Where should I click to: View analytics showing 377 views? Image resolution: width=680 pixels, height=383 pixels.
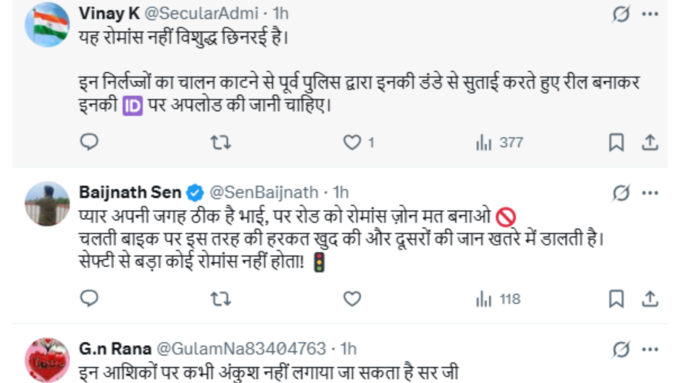click(x=500, y=142)
